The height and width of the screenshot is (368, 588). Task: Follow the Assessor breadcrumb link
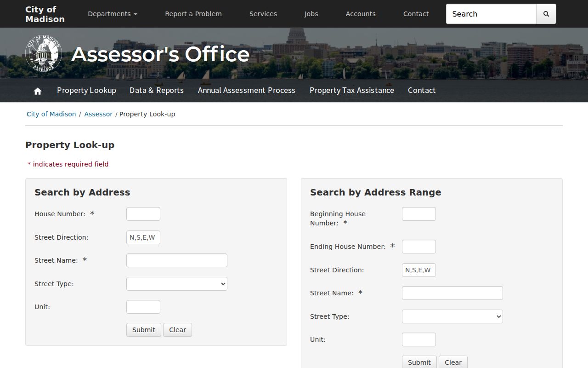point(98,114)
